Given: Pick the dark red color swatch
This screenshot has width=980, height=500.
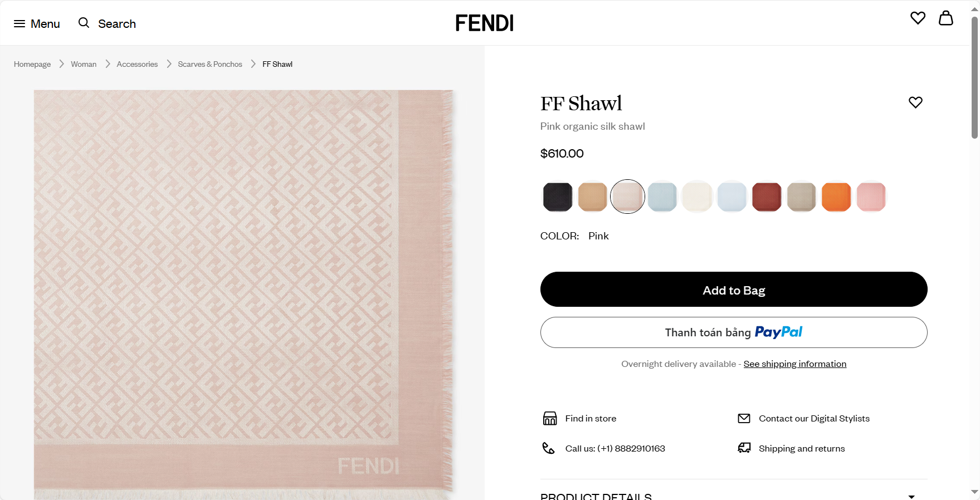Looking at the screenshot, I should pyautogui.click(x=767, y=197).
